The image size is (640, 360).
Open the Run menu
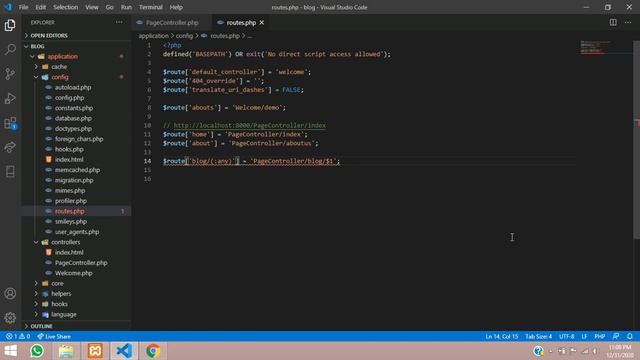pos(127,7)
